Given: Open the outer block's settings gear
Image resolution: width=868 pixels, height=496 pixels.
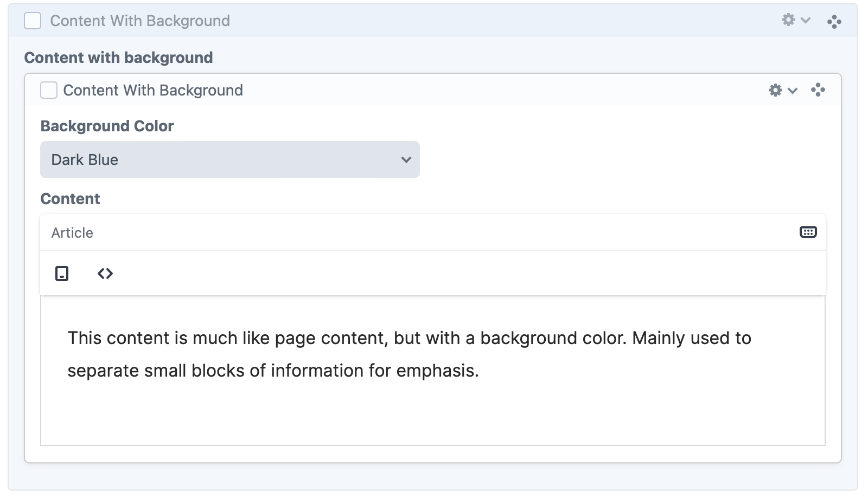Looking at the screenshot, I should point(788,20).
